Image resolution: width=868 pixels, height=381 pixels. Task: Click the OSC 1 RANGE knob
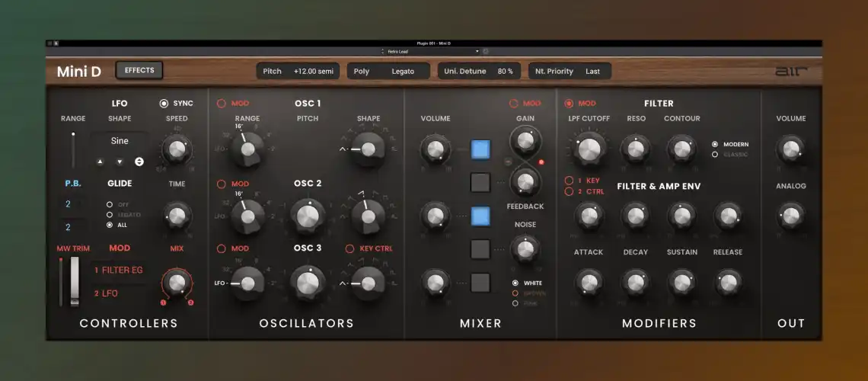(x=247, y=149)
